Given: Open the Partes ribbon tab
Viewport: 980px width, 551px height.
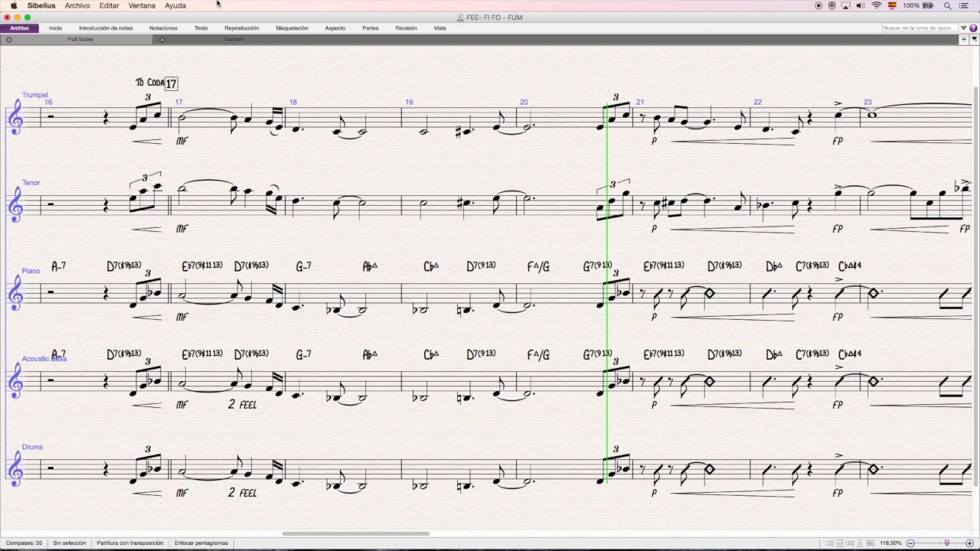Looking at the screenshot, I should pyautogui.click(x=371, y=28).
